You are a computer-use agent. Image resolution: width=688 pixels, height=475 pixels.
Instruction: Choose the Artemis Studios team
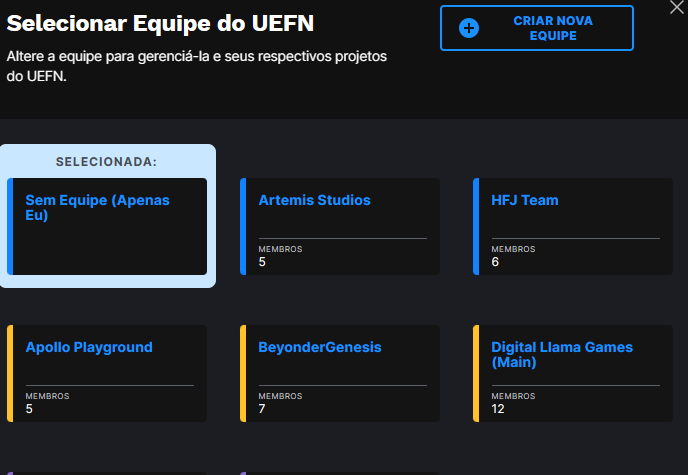point(340,226)
